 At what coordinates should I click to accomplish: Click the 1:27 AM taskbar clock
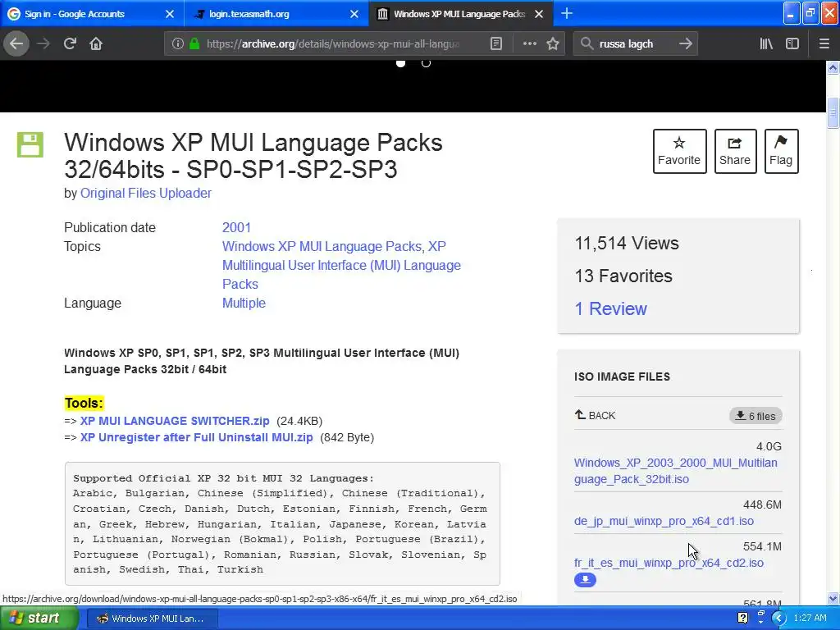click(810, 619)
